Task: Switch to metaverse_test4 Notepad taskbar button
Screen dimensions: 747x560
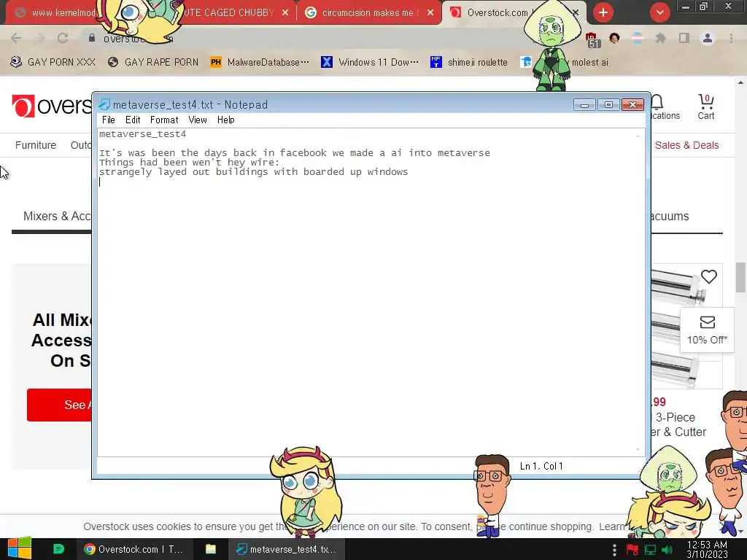Action: (x=286, y=549)
